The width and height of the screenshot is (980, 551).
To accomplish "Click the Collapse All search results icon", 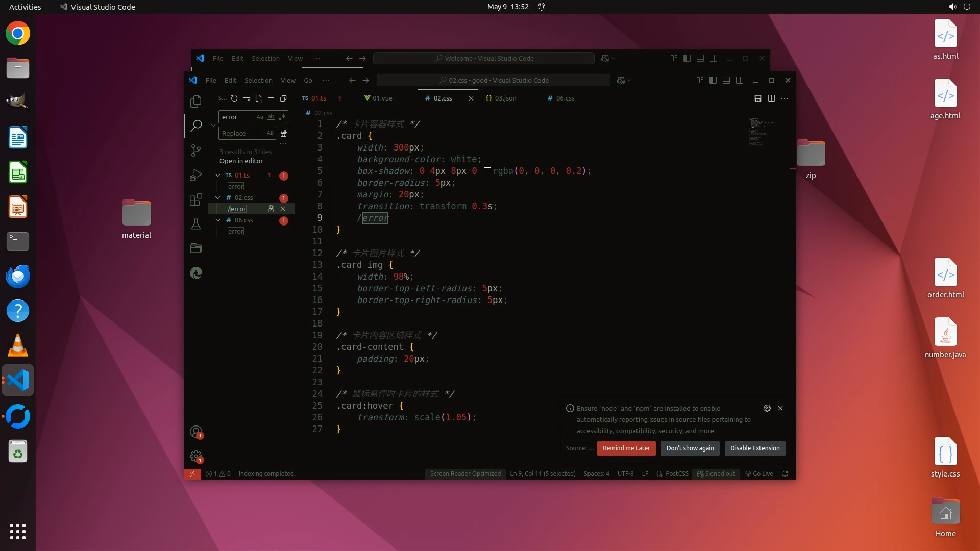I will click(x=283, y=98).
